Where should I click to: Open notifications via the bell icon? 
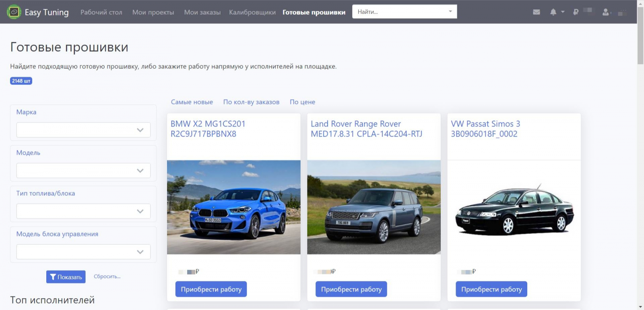click(553, 12)
